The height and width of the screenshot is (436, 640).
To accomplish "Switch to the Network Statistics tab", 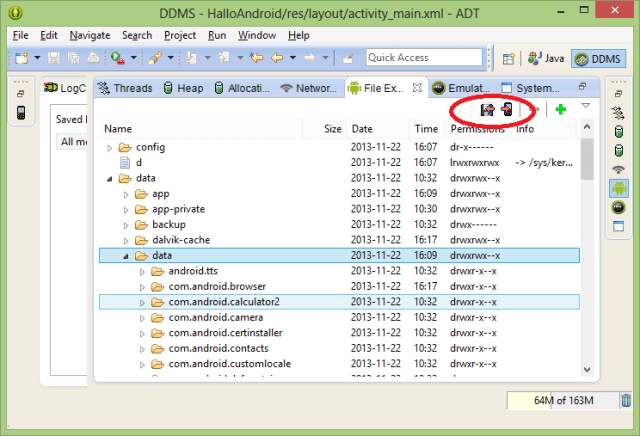I will click(x=309, y=88).
